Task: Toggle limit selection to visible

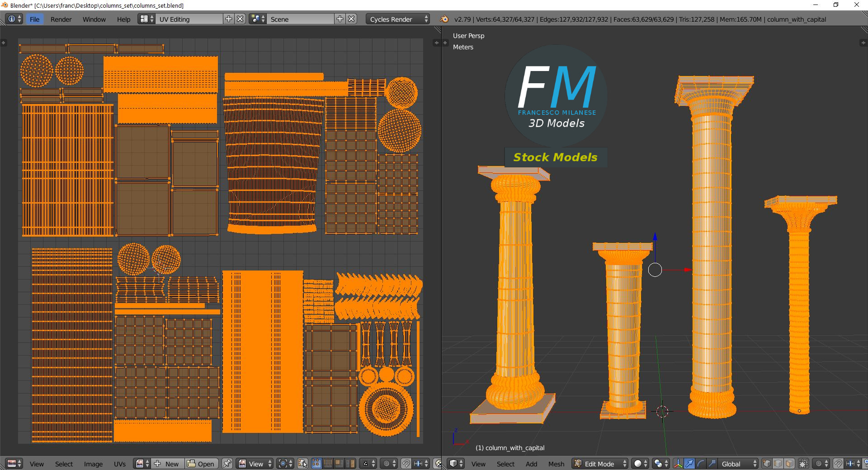Action: tap(803, 464)
